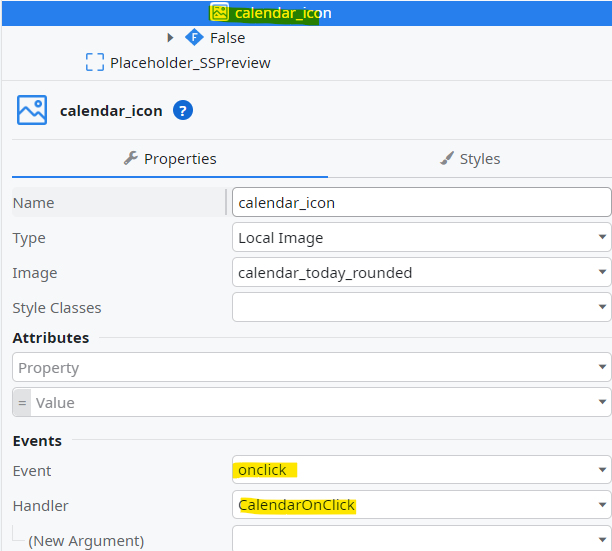Click the equals expression button beside Value
Viewport: 612px width, 551px height.
[22, 402]
